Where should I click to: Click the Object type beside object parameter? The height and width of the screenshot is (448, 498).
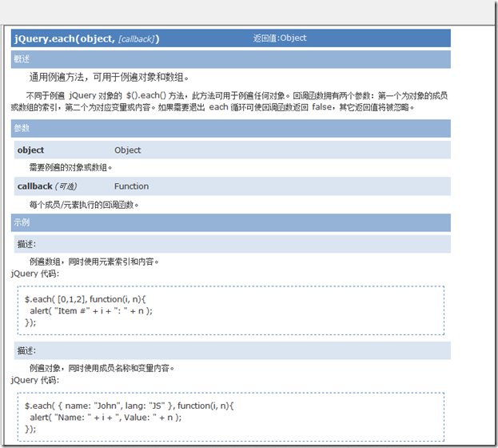(127, 150)
